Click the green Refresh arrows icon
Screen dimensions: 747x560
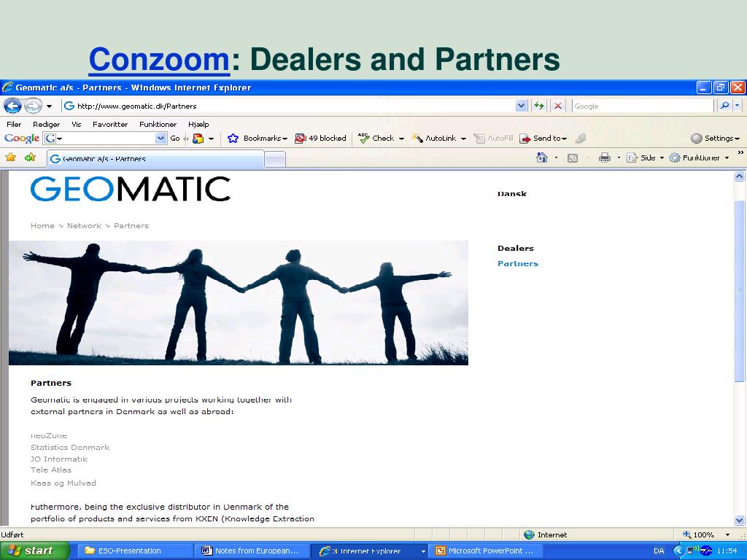539,106
